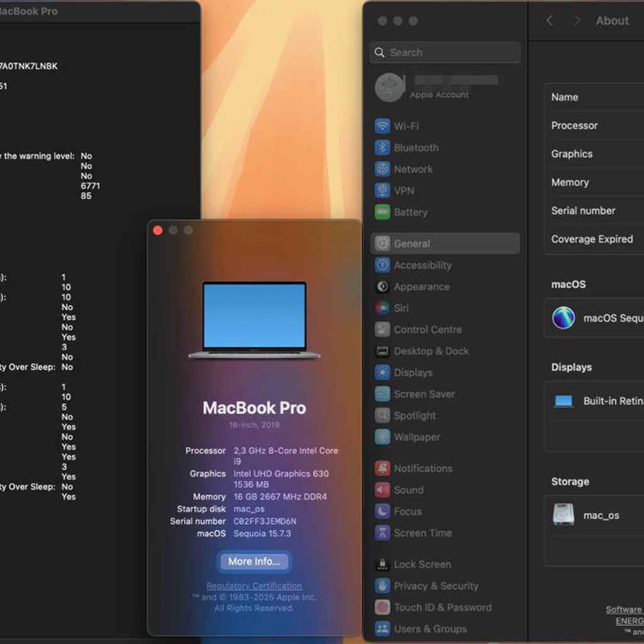Screen dimensions: 644x644
Task: Click the Graphics row in About pane
Action: point(594,154)
